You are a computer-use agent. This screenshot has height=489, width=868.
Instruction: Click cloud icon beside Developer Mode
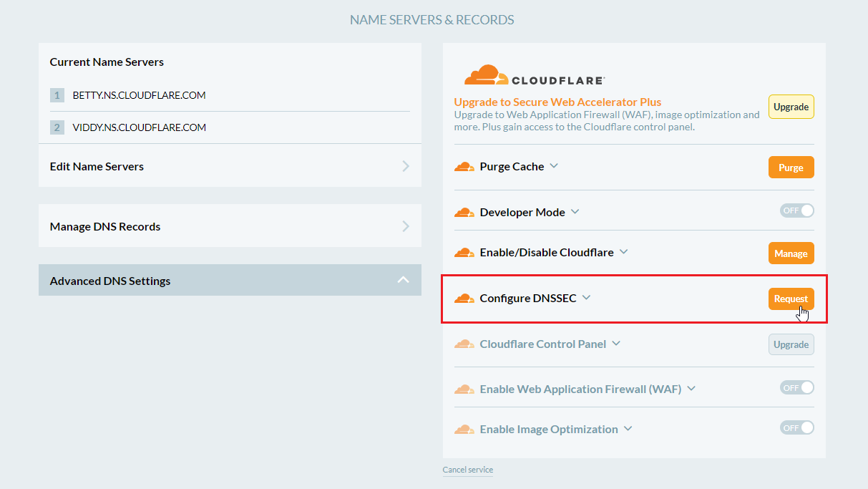point(464,213)
